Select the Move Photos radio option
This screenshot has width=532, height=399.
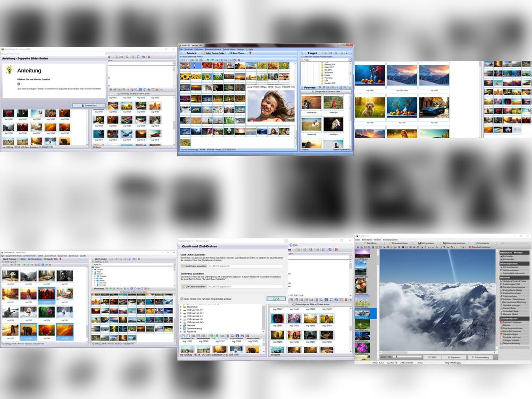pos(230,53)
